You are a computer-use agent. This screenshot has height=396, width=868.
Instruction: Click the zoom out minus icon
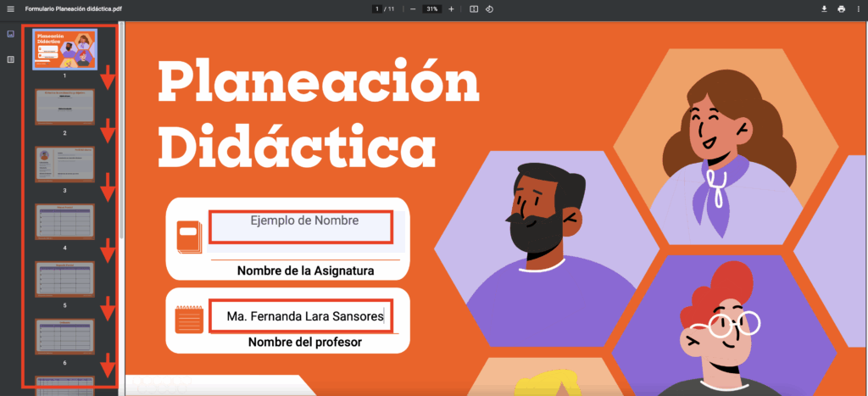(x=413, y=8)
